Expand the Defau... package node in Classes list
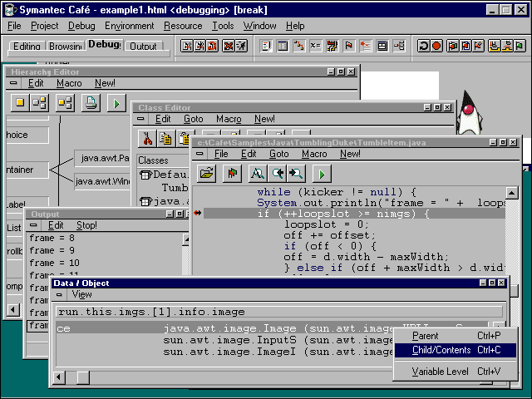Image resolution: width=532 pixels, height=399 pixels. [145, 175]
